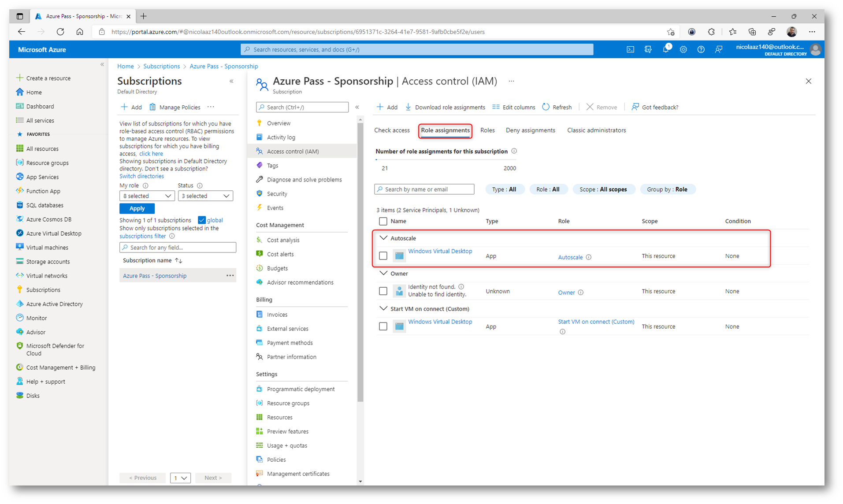Switch to the Classic administrators tab
This screenshot has height=504, width=843.
coord(596,130)
